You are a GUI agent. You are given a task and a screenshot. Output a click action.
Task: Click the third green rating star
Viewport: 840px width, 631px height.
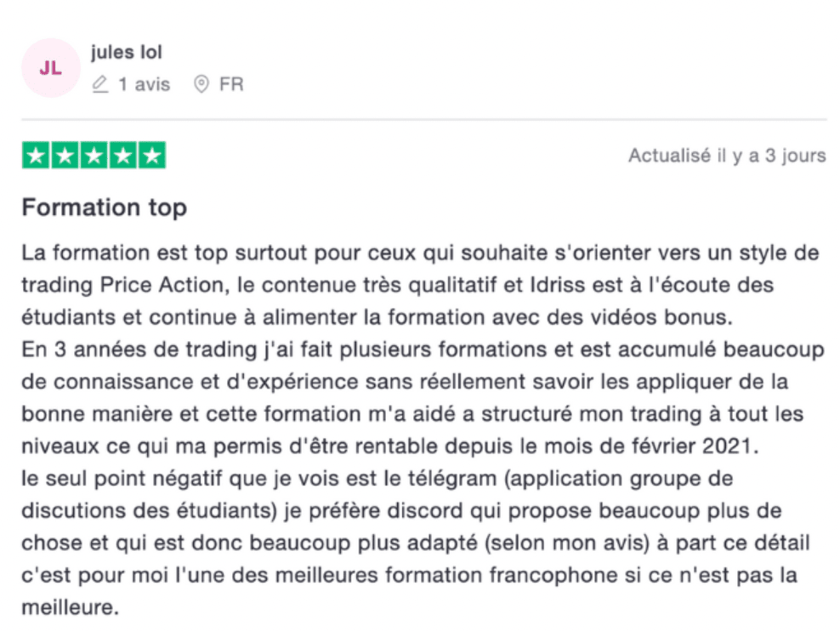tap(94, 156)
